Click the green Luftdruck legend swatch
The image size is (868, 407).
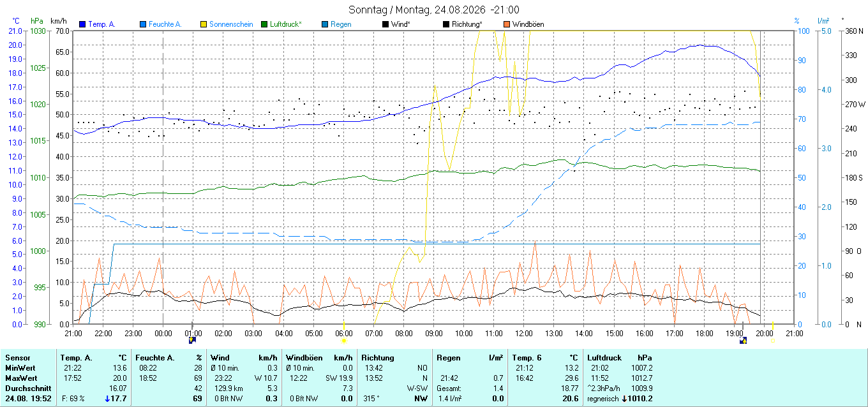(264, 24)
